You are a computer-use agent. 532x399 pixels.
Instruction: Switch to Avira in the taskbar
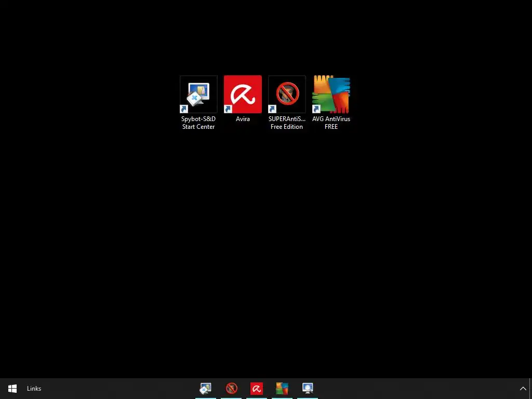(x=257, y=389)
